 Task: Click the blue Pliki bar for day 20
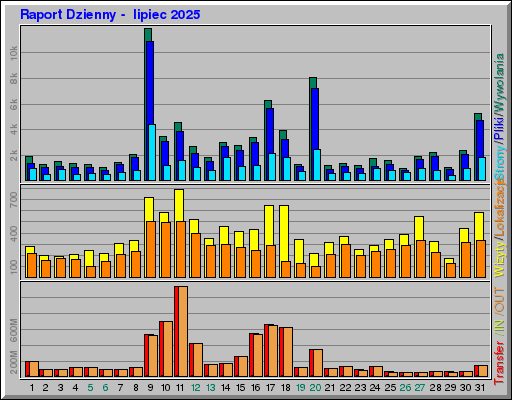315,118
